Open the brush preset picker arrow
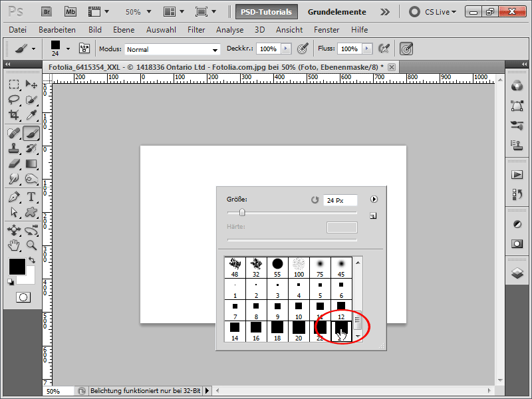The image size is (532, 399). [x=68, y=49]
